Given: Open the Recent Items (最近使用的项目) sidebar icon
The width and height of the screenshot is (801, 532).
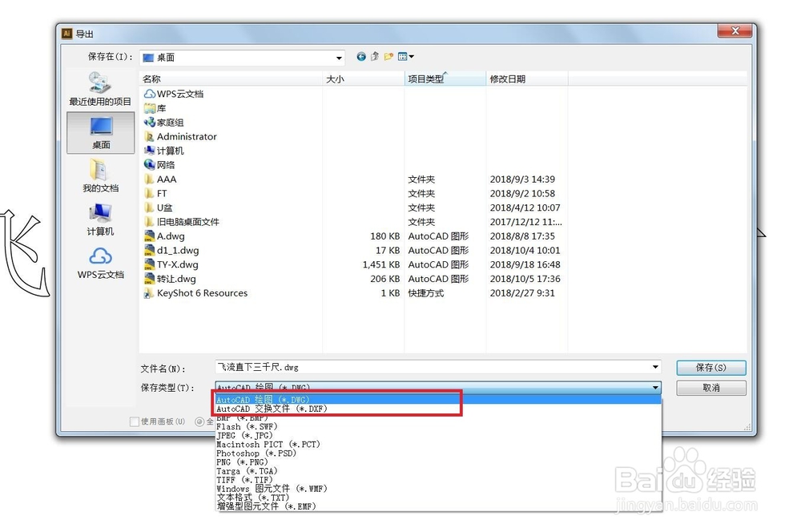Looking at the screenshot, I should [100, 89].
